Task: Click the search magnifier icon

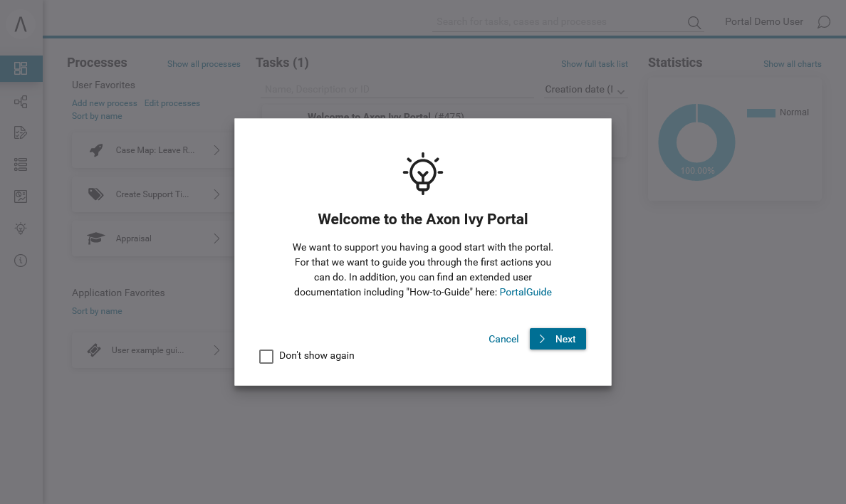Action: (694, 23)
